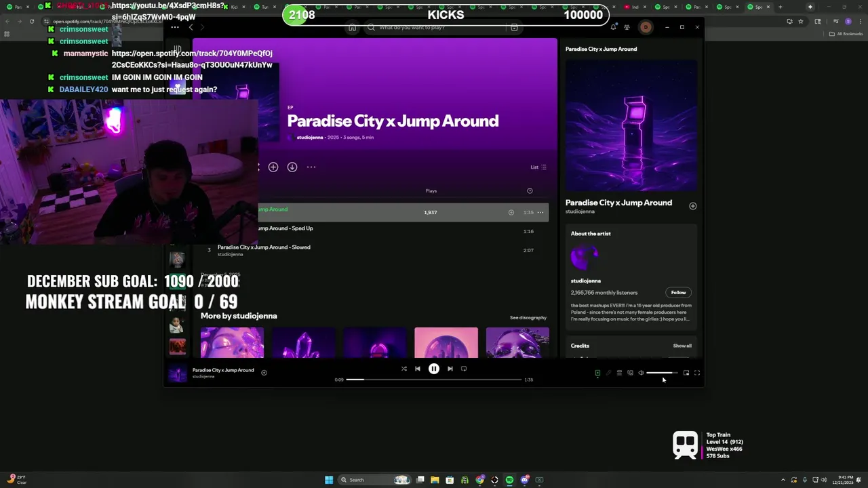Open the Spotify profile avatar menu
Screen dimensions: 868x488
pyautogui.click(x=646, y=28)
